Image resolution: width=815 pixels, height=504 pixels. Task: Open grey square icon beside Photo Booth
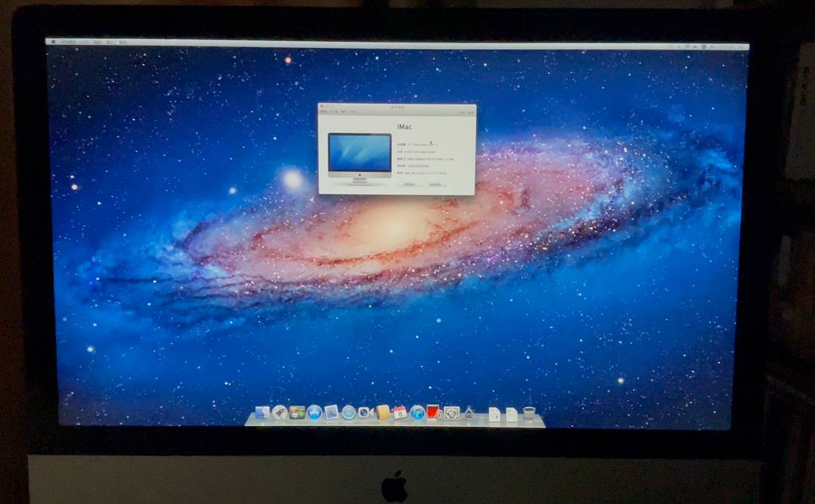[x=451, y=413]
